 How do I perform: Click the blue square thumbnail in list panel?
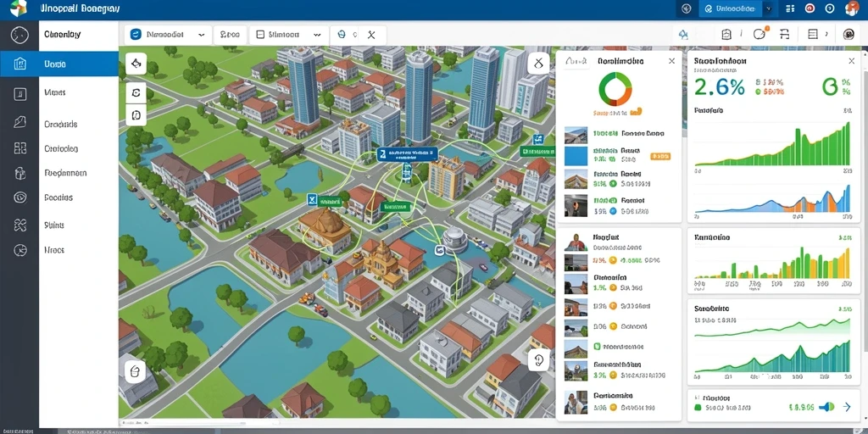[576, 156]
